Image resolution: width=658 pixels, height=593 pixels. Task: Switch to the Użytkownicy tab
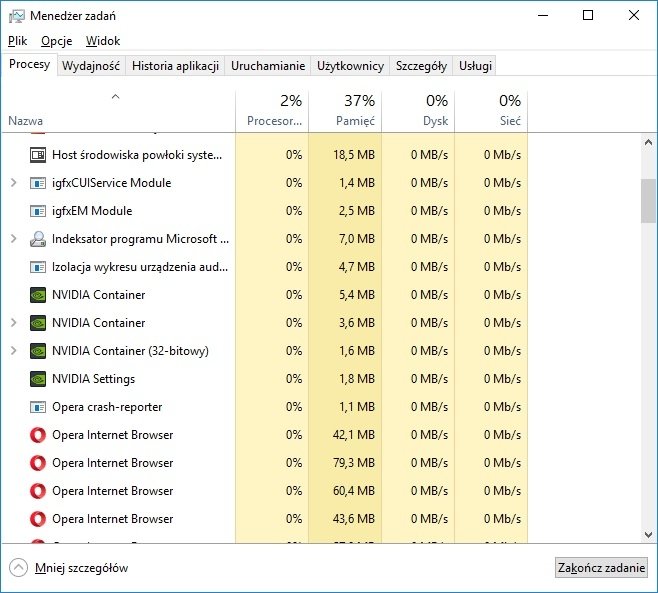click(350, 66)
